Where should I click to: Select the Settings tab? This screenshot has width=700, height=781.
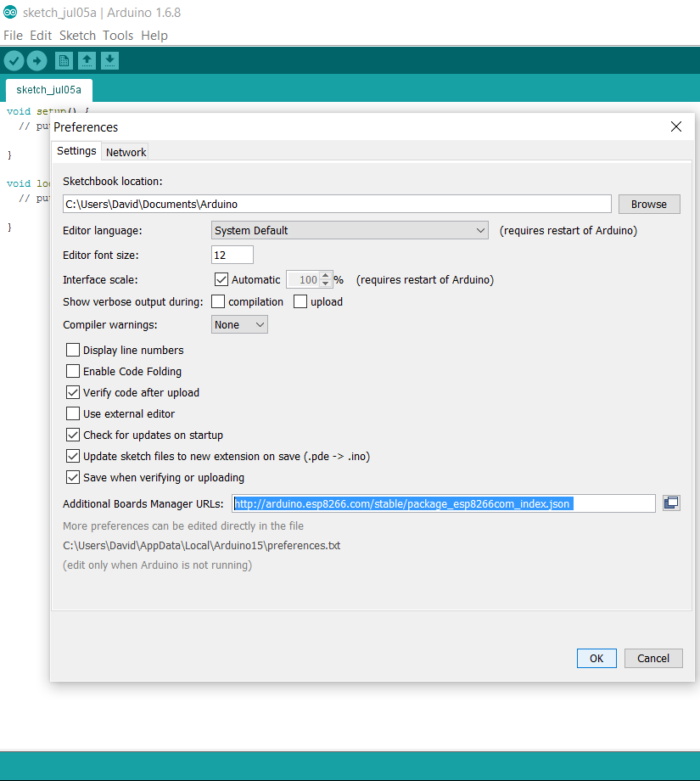[76, 151]
